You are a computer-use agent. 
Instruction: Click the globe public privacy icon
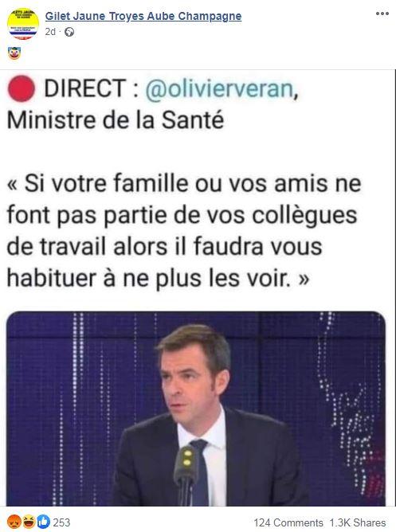[69, 32]
